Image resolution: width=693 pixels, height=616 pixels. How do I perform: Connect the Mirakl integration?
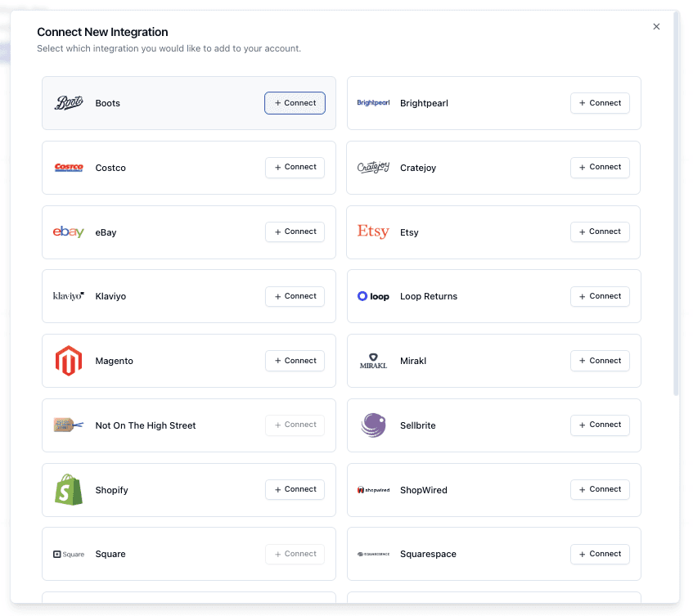[600, 361]
